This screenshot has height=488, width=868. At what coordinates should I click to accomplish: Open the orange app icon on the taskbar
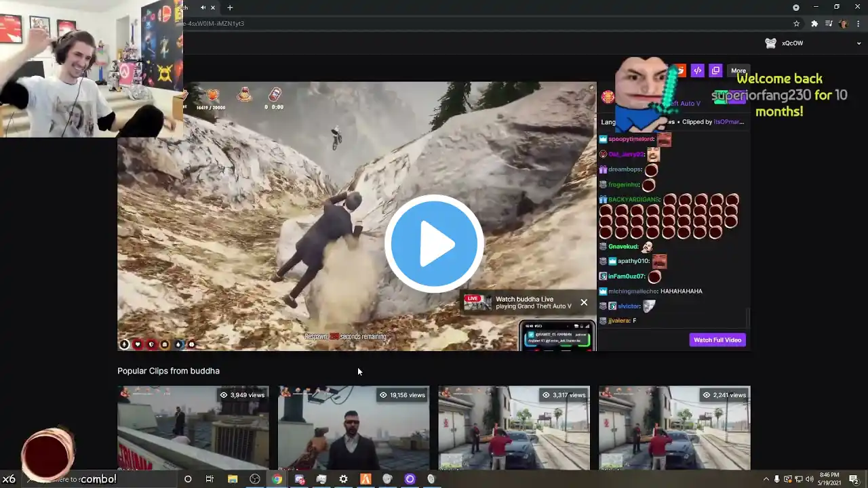366,479
